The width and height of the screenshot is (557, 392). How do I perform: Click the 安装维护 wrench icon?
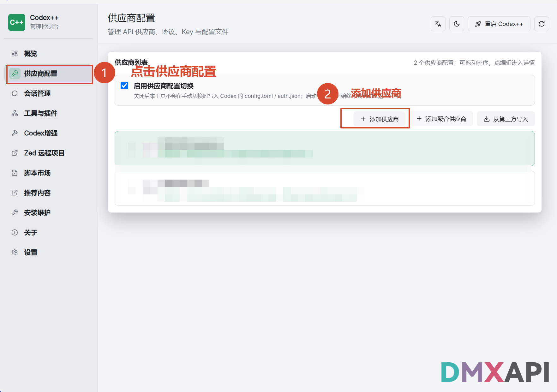tap(15, 213)
